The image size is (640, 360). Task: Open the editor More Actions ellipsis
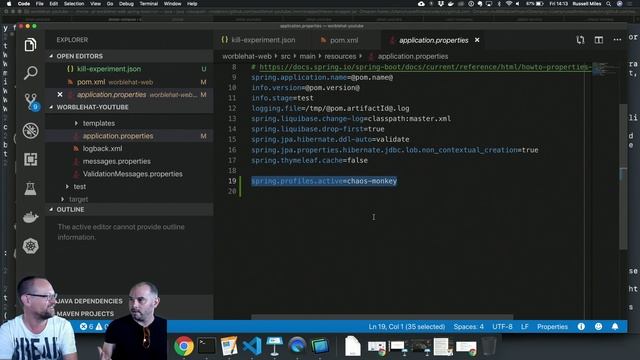[617, 40]
